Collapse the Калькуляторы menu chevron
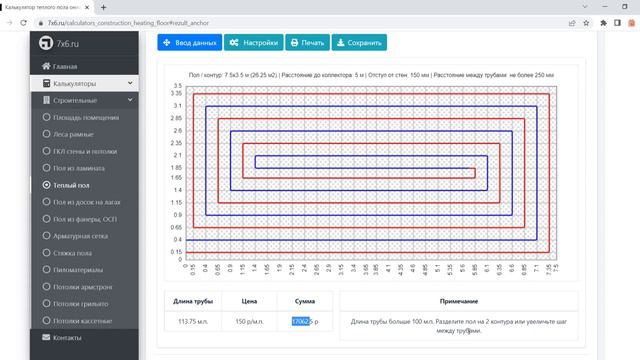This screenshot has width=640, height=360. tap(130, 83)
